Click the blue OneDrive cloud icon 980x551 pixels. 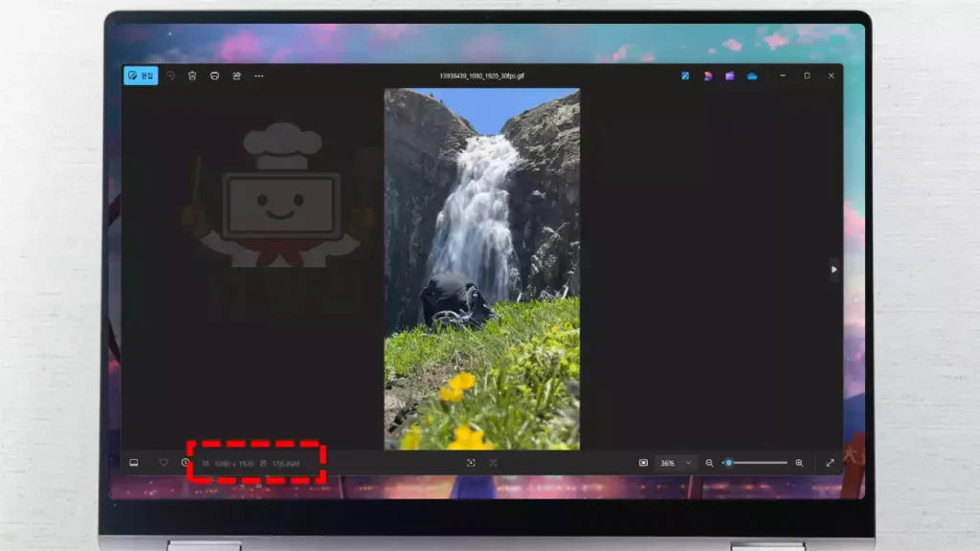(x=752, y=76)
